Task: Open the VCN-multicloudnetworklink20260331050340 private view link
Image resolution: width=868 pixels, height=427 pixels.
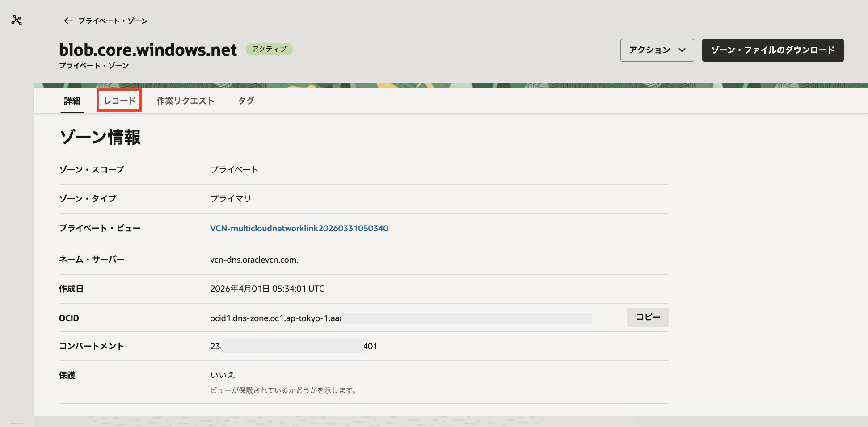Action: pyautogui.click(x=299, y=228)
